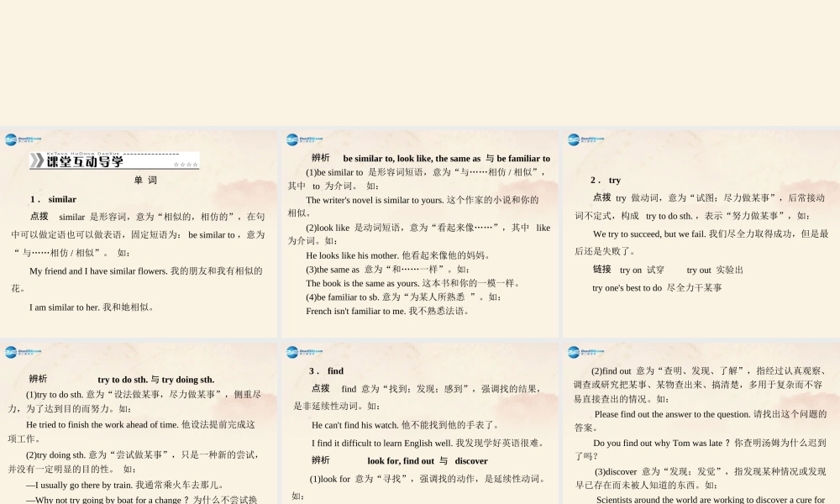840x504 pixels.
Task: Select '(1)try to do sth. 意为' line
Action: tap(143, 395)
